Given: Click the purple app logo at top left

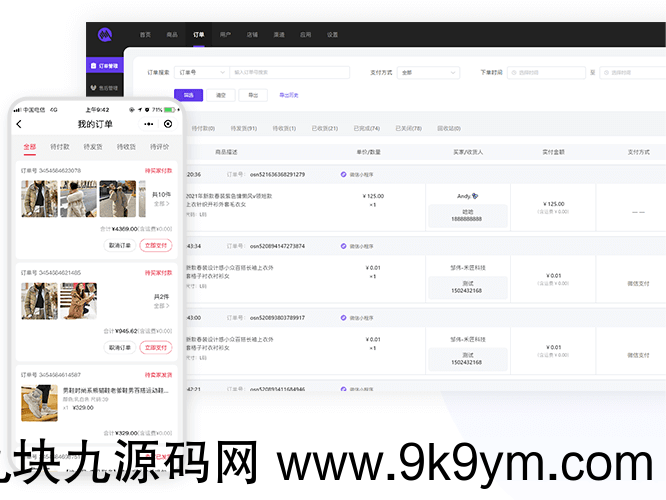Looking at the screenshot, I should (105, 34).
